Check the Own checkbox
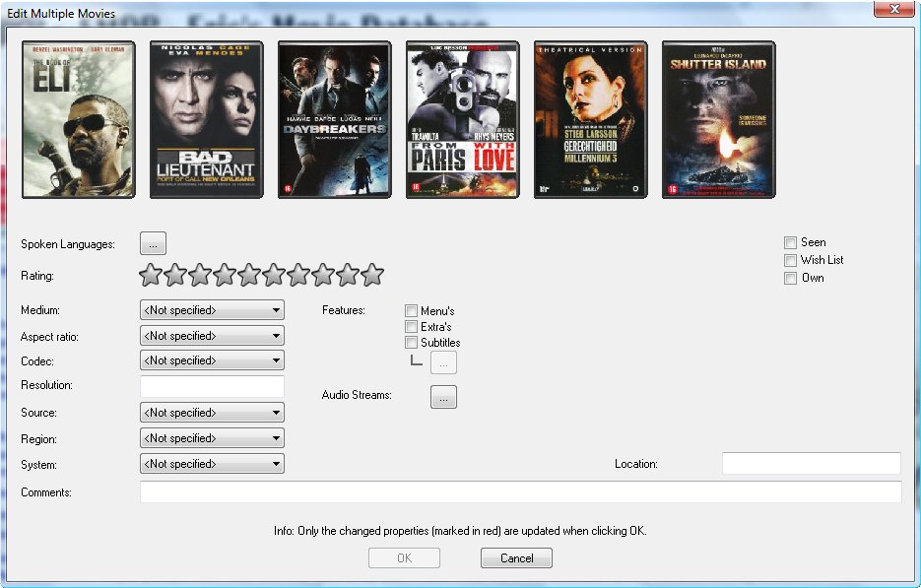 [790, 278]
